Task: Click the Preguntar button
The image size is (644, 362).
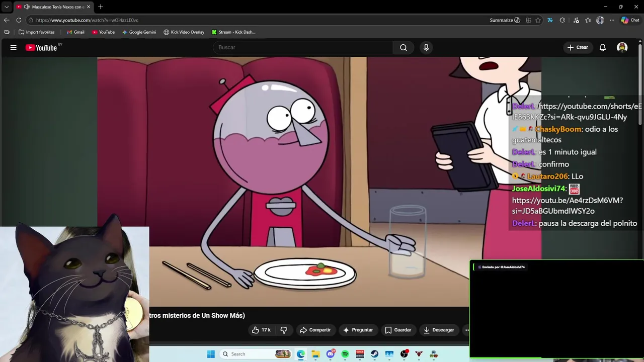Action: (358, 330)
